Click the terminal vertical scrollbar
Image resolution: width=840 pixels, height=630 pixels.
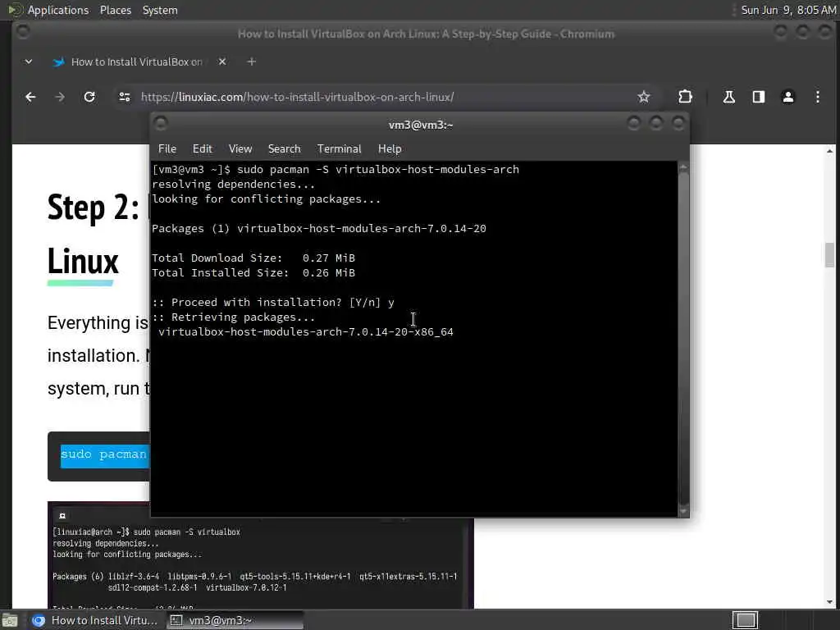(x=683, y=339)
